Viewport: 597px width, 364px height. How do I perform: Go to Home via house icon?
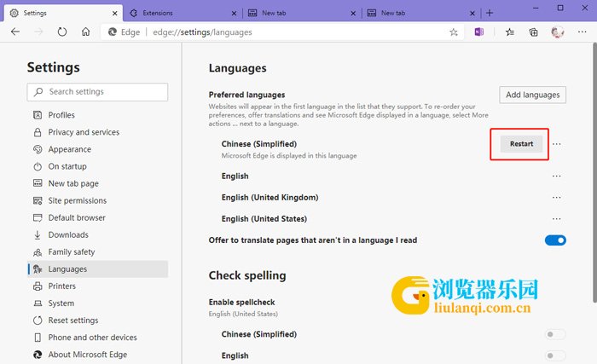85,32
